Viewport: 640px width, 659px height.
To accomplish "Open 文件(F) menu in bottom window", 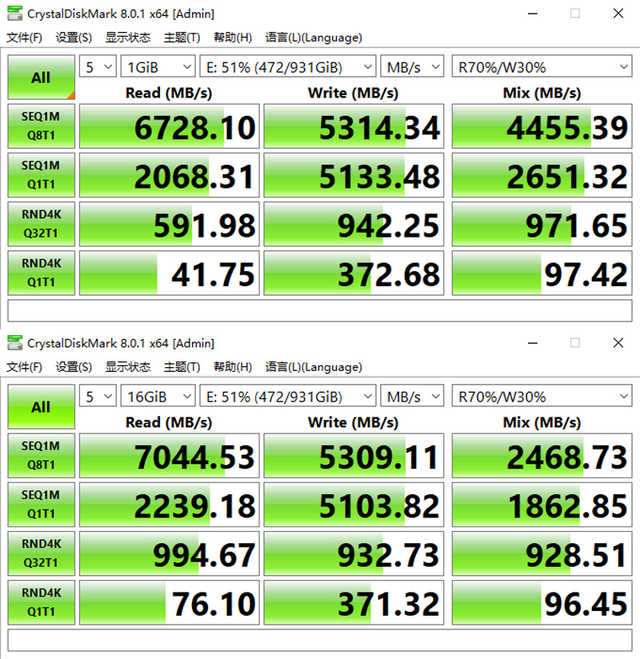I will coord(24,367).
